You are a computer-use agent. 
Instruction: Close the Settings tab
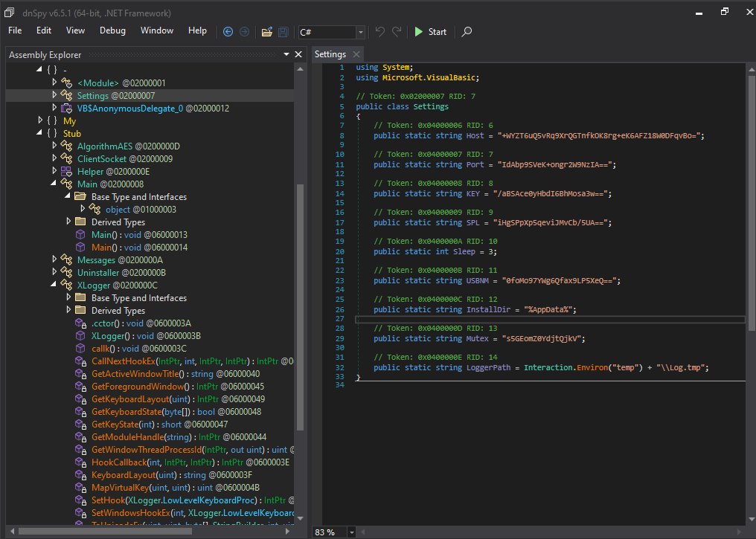[x=356, y=54]
